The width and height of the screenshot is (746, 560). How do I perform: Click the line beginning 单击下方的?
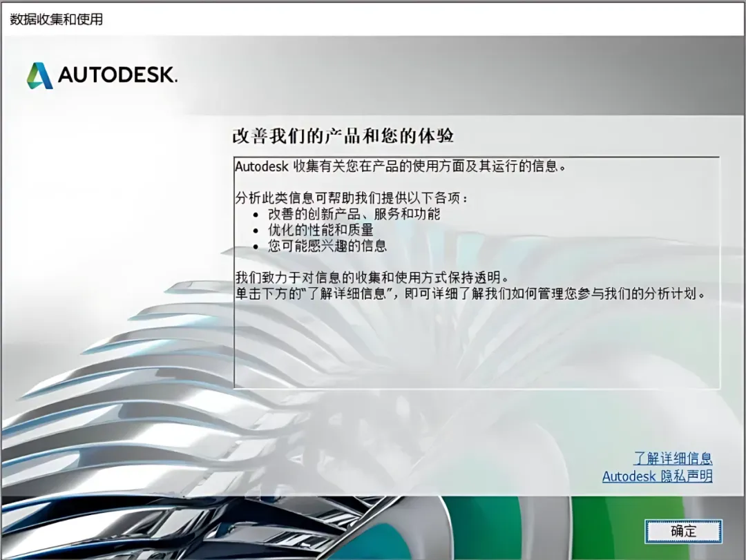click(x=470, y=293)
